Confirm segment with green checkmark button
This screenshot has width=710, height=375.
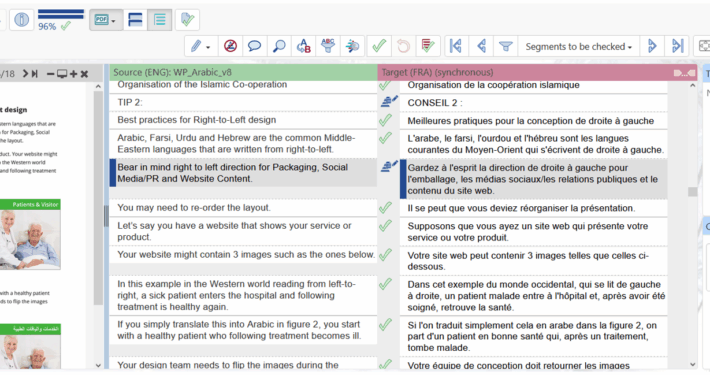(x=379, y=46)
